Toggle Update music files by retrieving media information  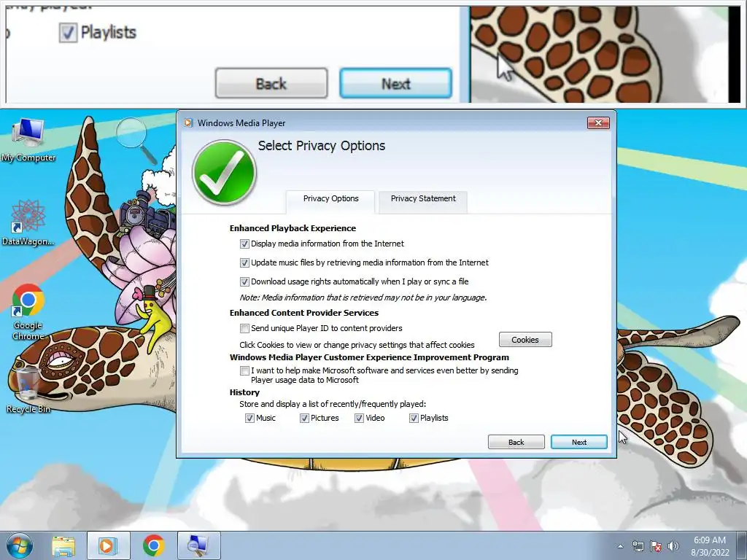(x=244, y=262)
